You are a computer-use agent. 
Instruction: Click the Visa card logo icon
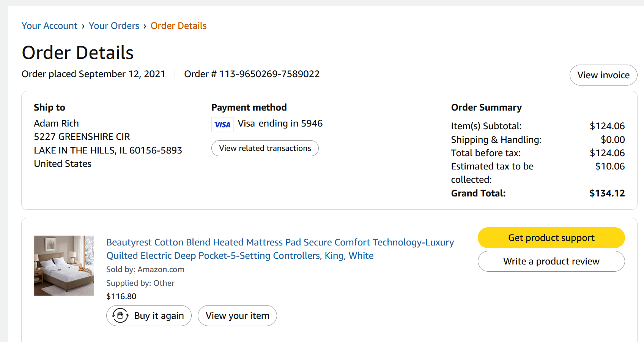point(222,124)
